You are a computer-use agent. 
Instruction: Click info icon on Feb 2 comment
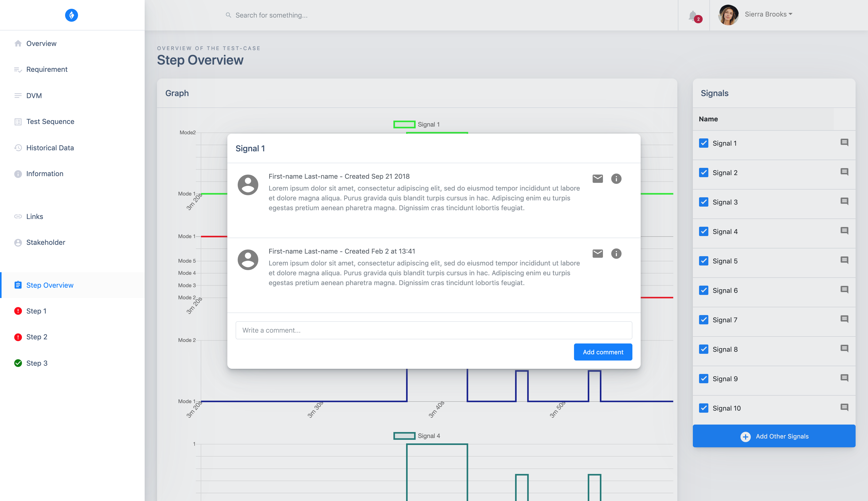(x=616, y=254)
